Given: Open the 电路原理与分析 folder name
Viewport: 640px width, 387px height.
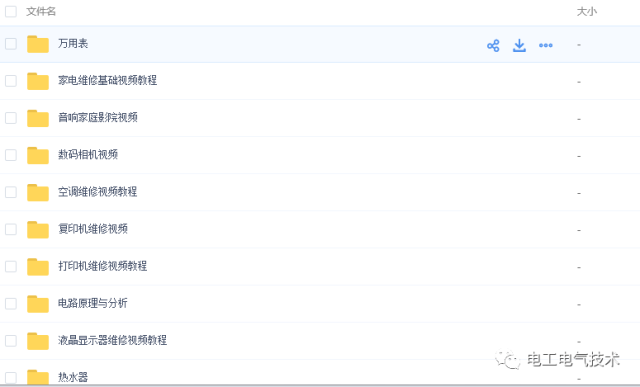Looking at the screenshot, I should [93, 303].
